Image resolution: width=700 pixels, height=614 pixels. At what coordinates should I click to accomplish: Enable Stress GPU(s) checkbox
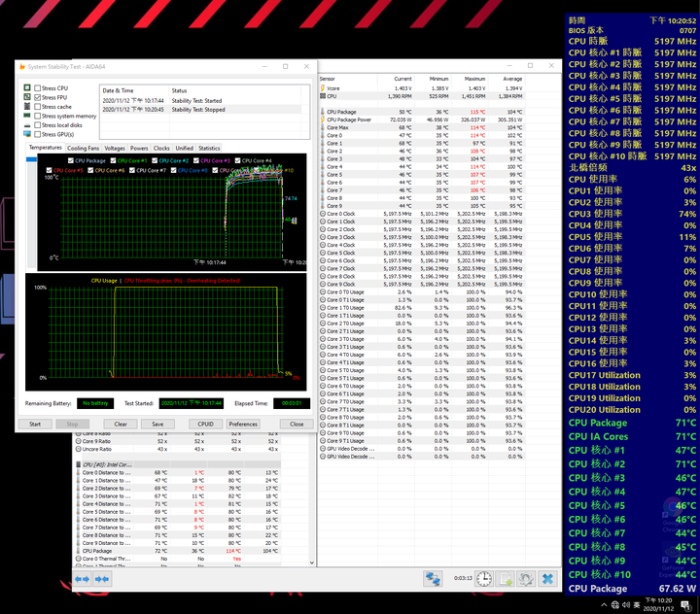[x=38, y=134]
